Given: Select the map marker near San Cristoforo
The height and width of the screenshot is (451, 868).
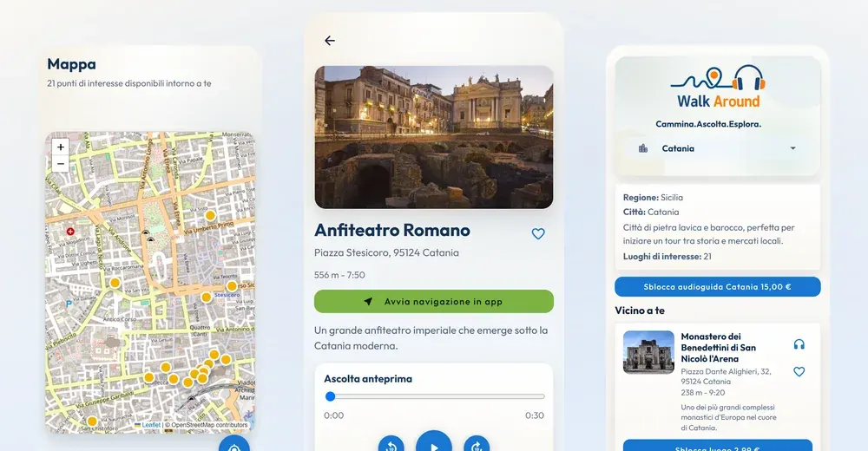Looking at the screenshot, I should pos(92,422).
